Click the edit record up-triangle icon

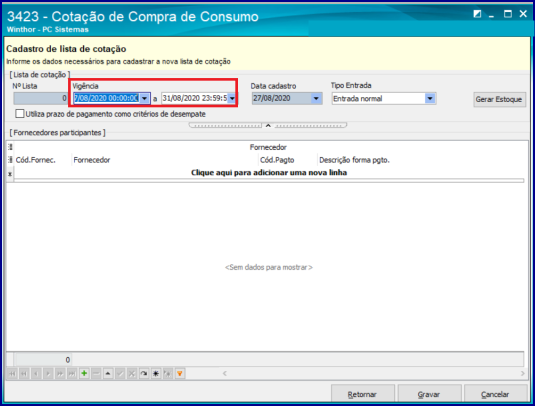(108, 374)
